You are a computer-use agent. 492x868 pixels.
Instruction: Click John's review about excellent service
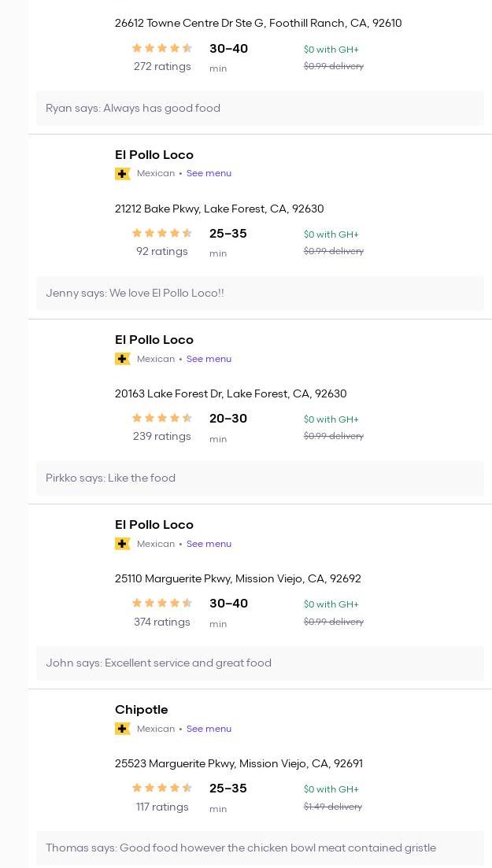[158, 663]
